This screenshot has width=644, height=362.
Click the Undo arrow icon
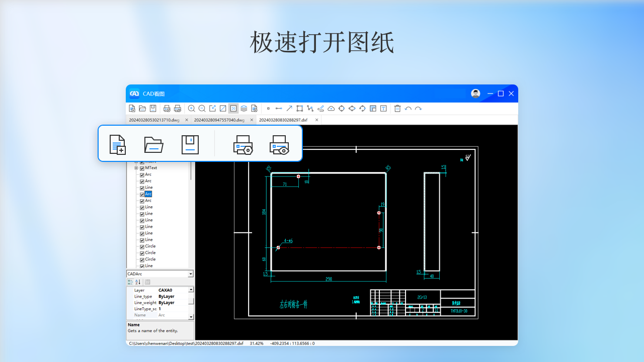click(408, 108)
